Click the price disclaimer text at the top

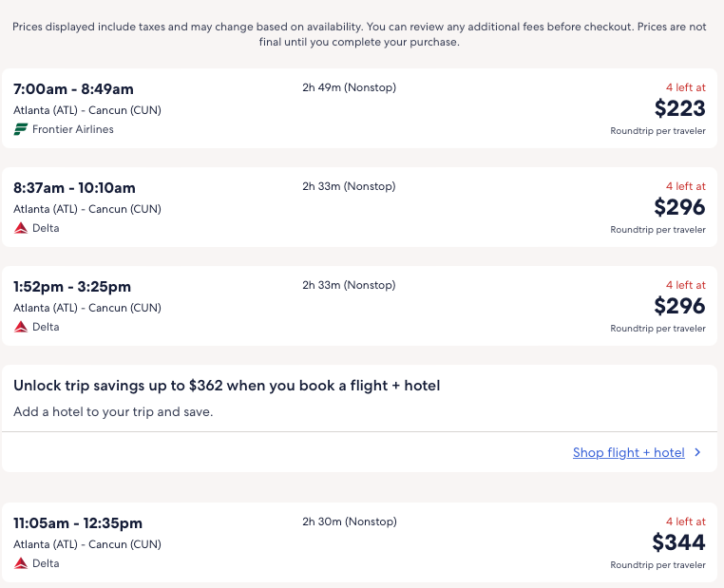(359, 34)
